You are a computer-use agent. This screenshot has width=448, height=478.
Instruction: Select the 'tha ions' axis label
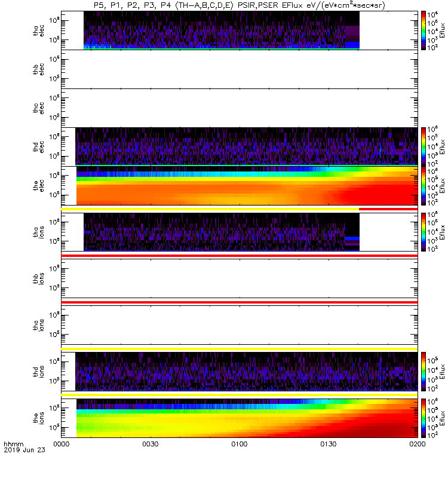[x=39, y=232]
